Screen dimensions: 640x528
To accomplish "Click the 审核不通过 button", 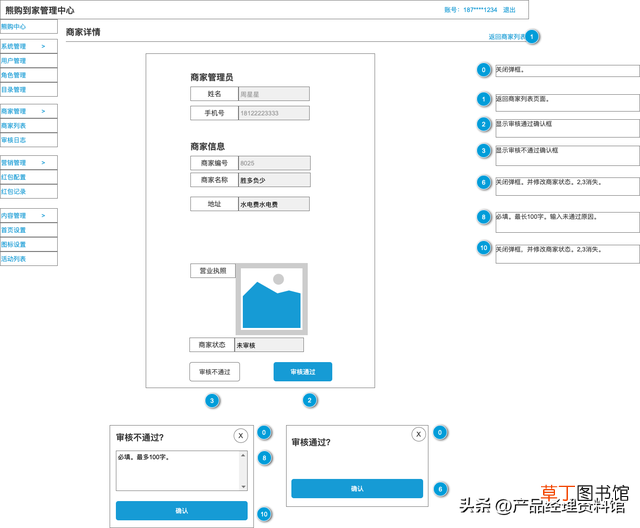I will [x=215, y=372].
